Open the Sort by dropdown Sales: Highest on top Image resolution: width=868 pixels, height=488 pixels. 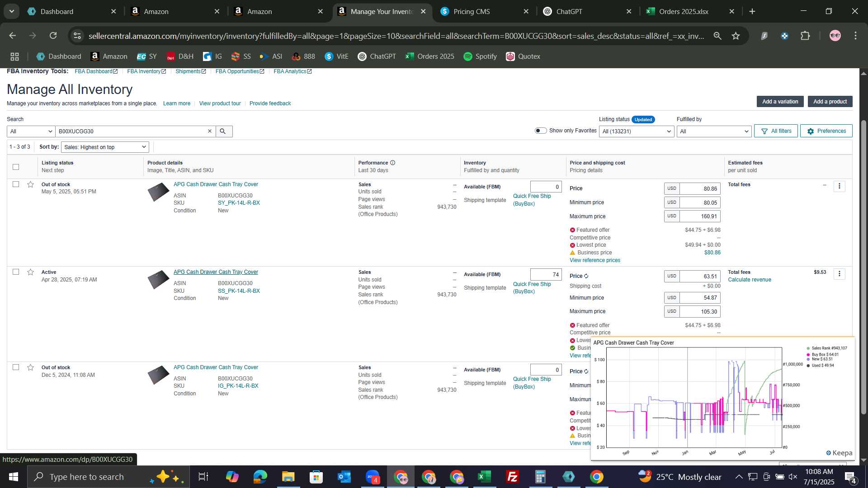click(x=105, y=147)
